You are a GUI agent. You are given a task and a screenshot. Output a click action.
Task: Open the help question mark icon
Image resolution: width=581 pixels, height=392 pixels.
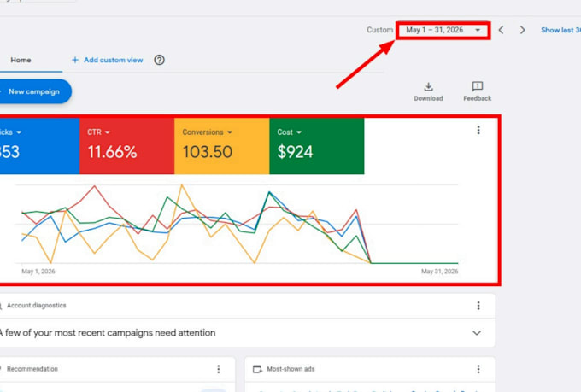(159, 60)
